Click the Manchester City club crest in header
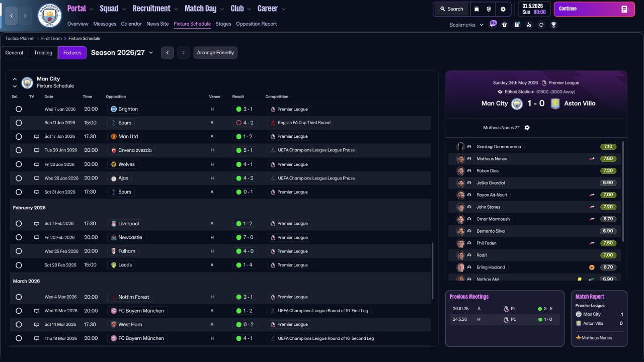Image resolution: width=644 pixels, height=362 pixels. pyautogui.click(x=50, y=16)
